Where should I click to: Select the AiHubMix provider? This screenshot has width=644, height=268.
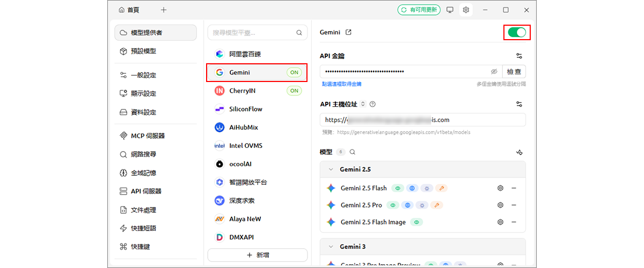[257, 127]
